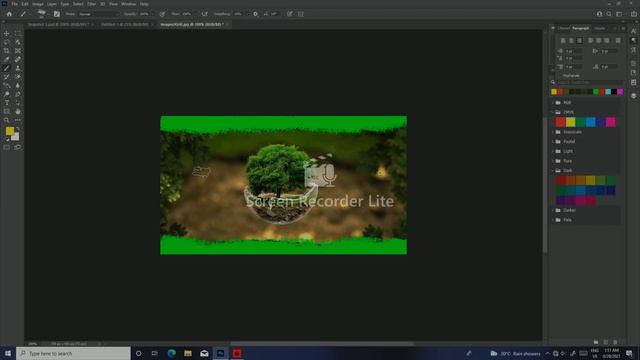Swap foreground and background colors
The height and width of the screenshot is (360, 640).
click(18, 129)
